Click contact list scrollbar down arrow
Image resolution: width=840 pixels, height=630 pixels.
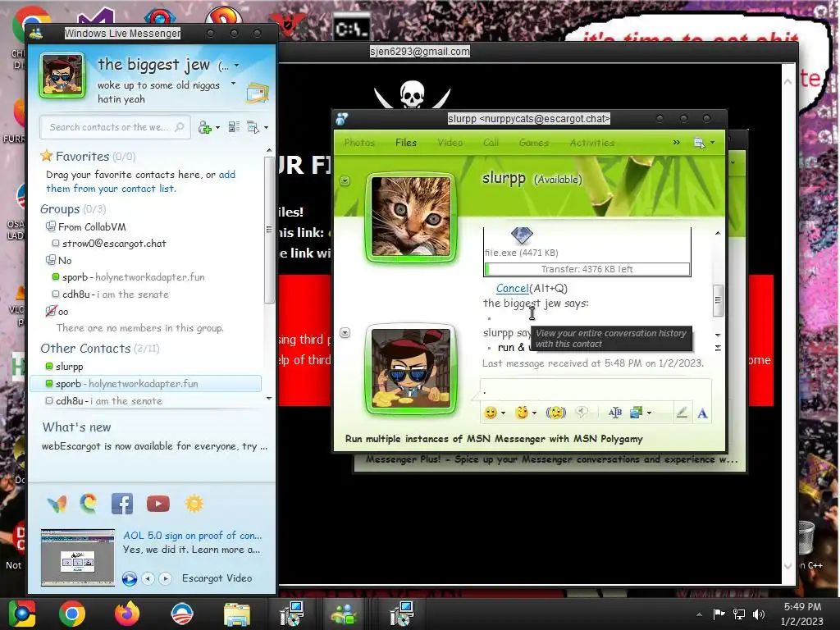269,399
